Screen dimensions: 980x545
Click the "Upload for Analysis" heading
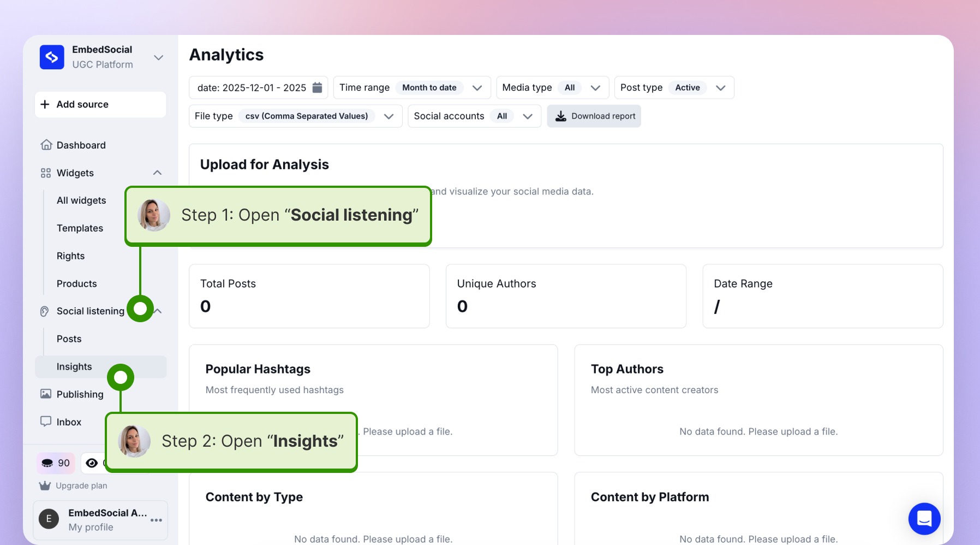pyautogui.click(x=265, y=164)
